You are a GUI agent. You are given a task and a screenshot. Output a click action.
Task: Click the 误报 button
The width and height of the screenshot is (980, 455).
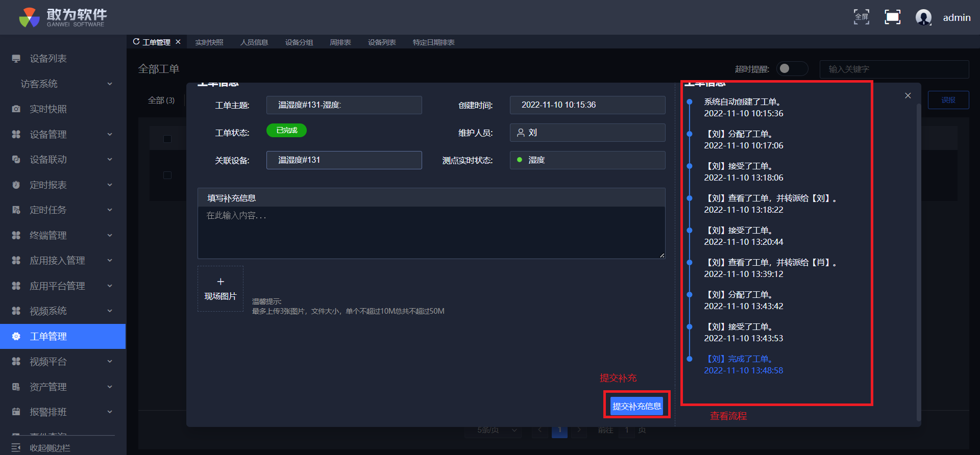coord(948,100)
